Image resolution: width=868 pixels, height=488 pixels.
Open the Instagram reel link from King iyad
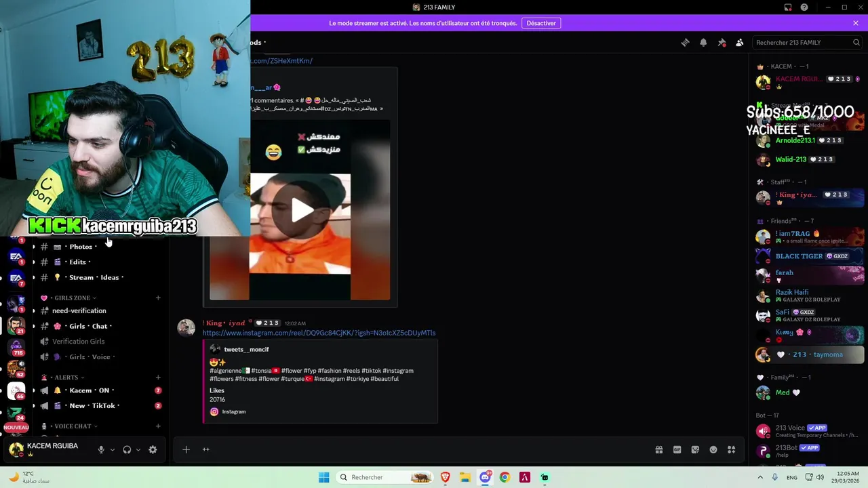pos(319,333)
